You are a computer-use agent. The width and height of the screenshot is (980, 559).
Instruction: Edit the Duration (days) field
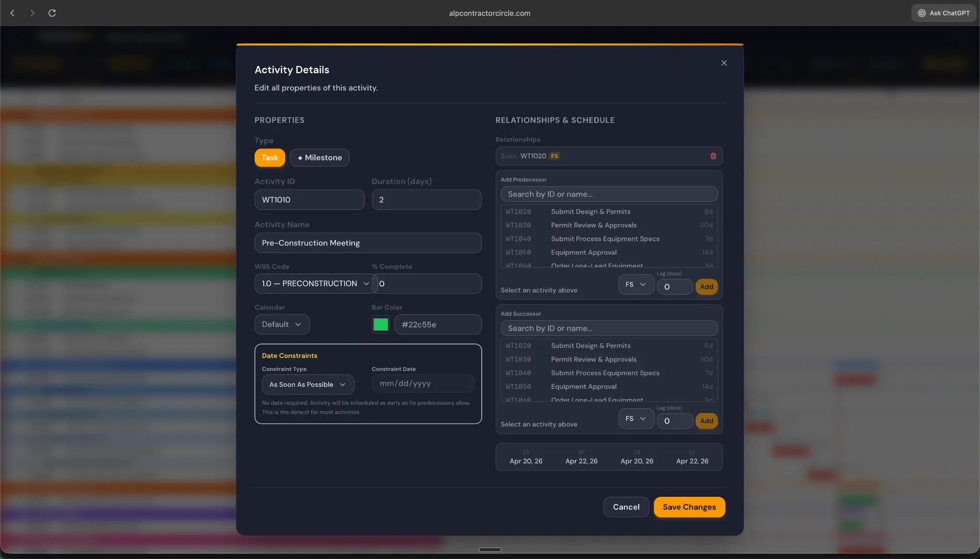click(x=426, y=200)
